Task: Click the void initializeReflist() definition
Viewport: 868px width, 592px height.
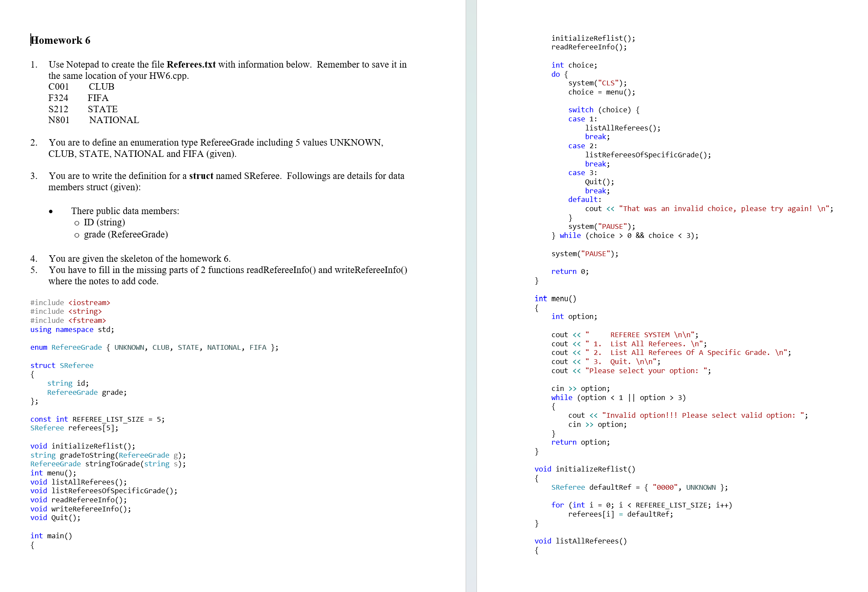Action: [x=584, y=468]
